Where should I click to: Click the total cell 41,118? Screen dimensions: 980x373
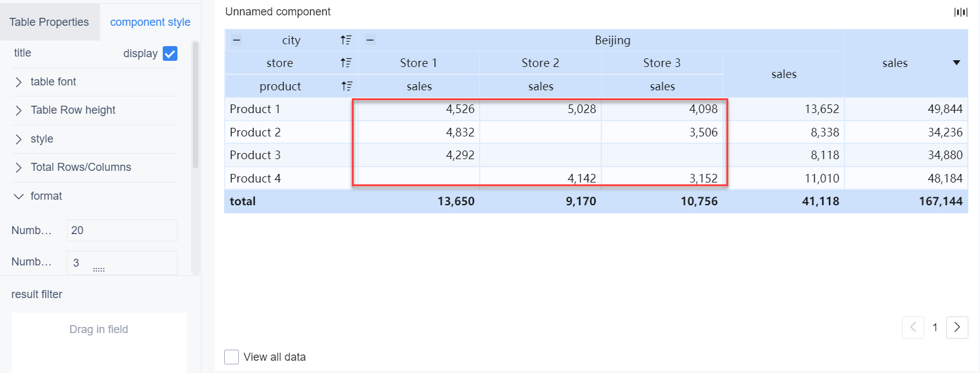[x=784, y=201]
